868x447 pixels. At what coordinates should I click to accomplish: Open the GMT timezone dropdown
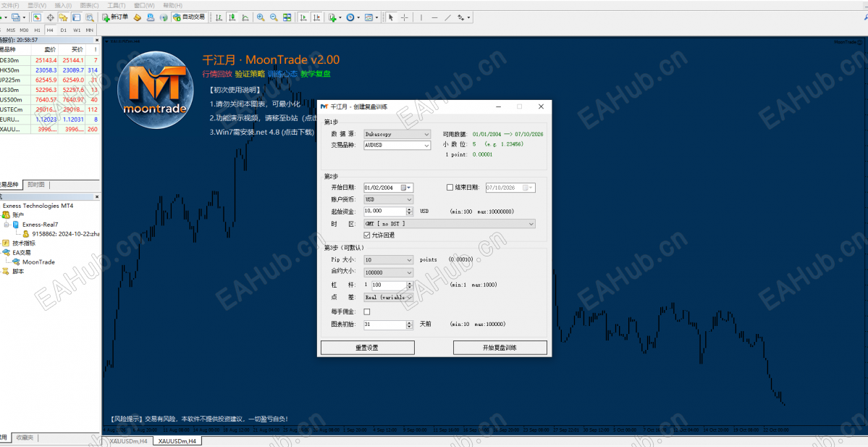pos(450,224)
